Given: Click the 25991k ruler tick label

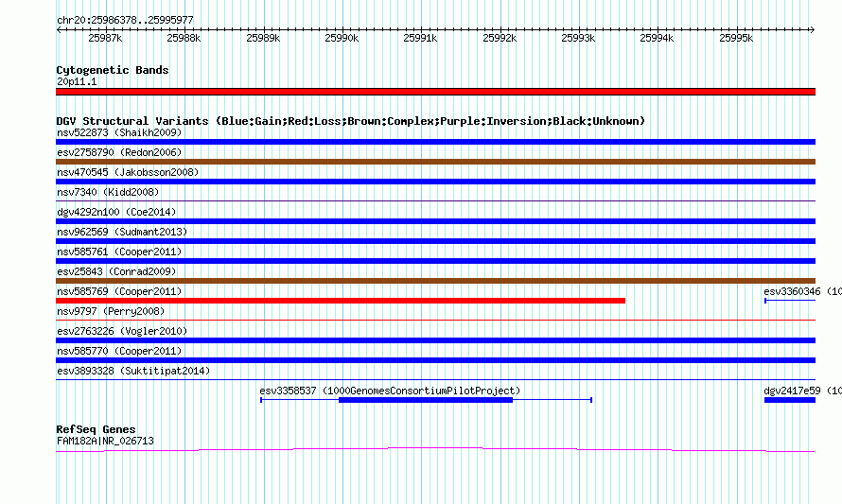Looking at the screenshot, I should 420,38.
